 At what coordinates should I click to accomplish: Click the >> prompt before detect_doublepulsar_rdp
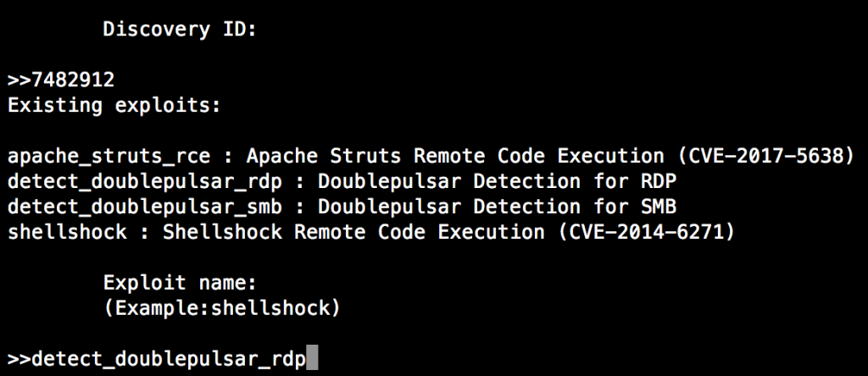[x=20, y=360]
